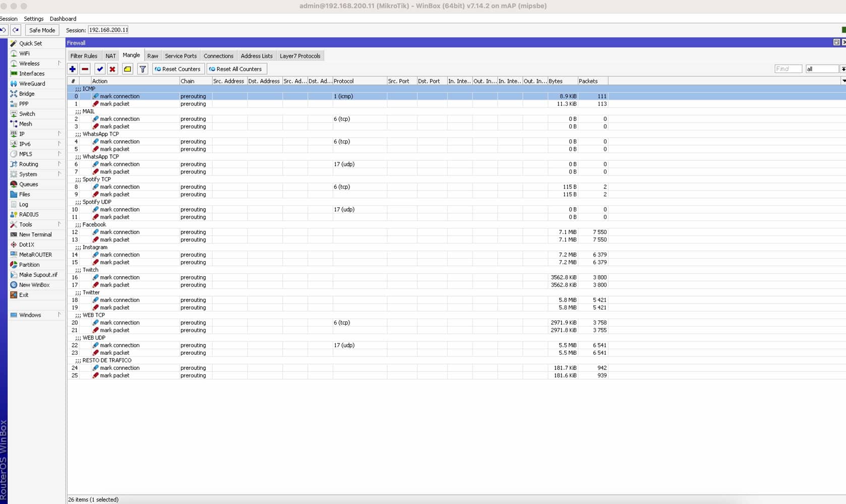
Task: Open the 'all' filter dropdown
Action: [x=842, y=69]
